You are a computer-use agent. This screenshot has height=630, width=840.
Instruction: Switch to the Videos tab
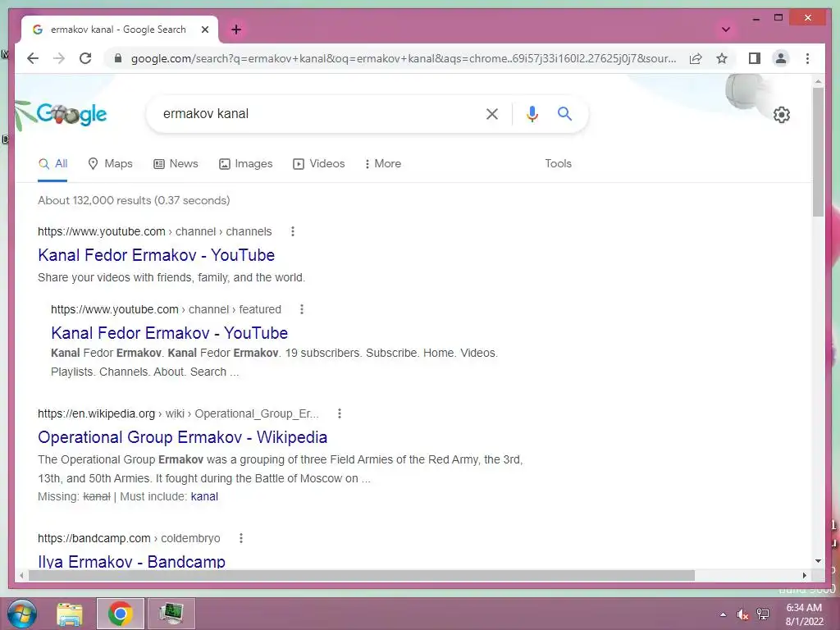tap(319, 164)
